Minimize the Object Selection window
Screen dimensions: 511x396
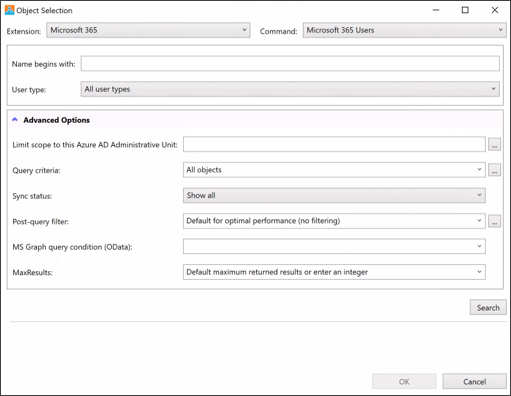(436, 10)
